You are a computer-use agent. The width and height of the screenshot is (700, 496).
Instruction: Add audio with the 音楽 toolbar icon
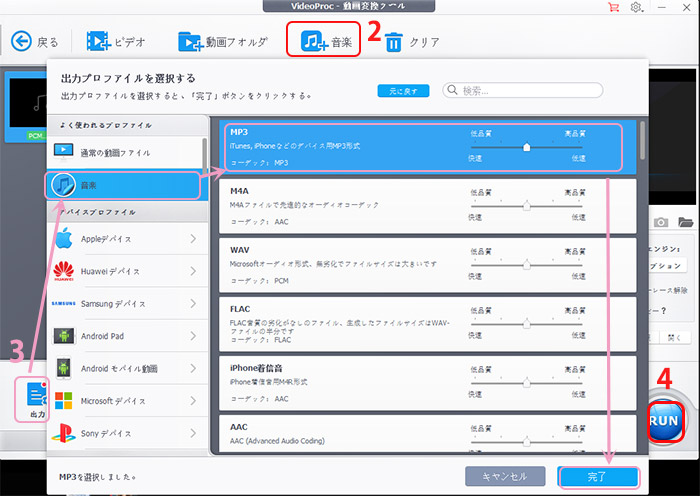(314, 41)
